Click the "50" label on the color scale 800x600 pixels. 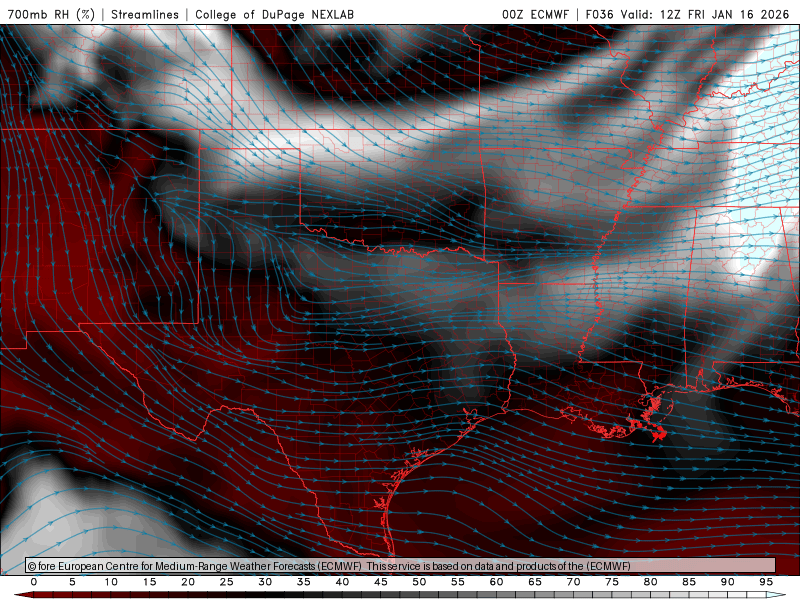[x=419, y=582]
